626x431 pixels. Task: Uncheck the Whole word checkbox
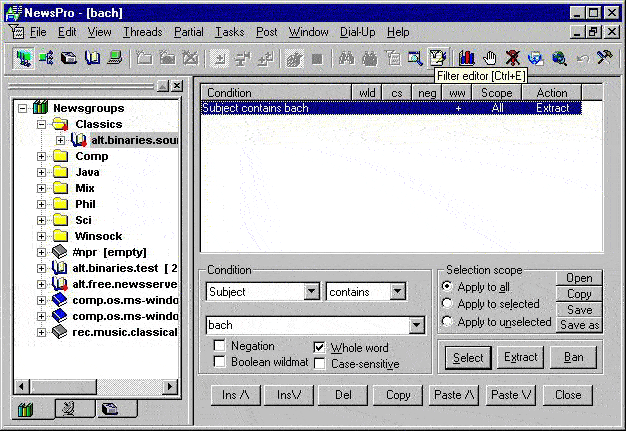point(319,348)
